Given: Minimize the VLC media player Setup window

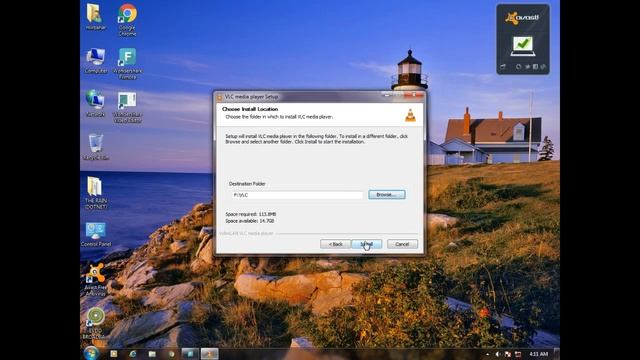Looking at the screenshot, I should pos(387,96).
